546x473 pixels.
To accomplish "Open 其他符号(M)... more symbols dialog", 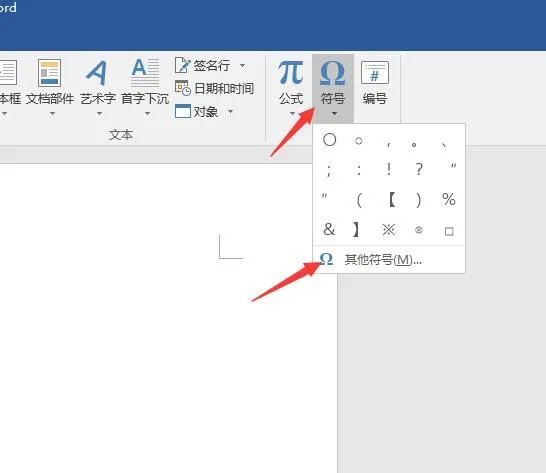I will (389, 259).
